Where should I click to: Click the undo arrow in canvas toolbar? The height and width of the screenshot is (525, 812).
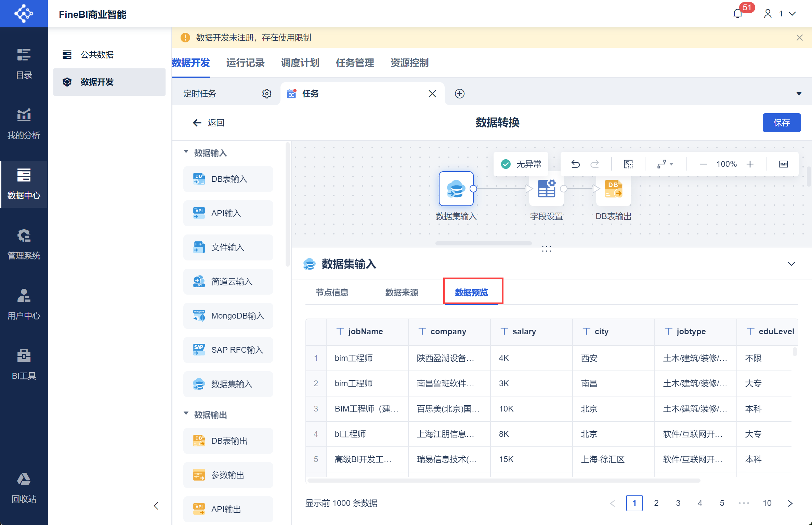[x=575, y=164]
